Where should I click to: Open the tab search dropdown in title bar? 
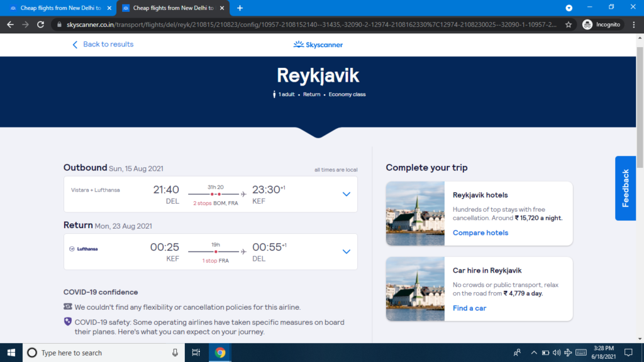click(569, 8)
